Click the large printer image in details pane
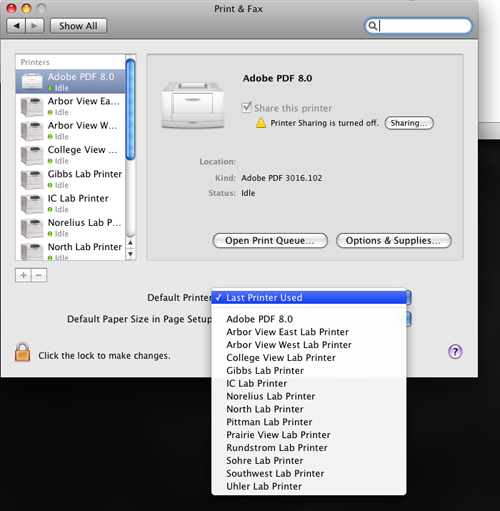 click(x=193, y=105)
